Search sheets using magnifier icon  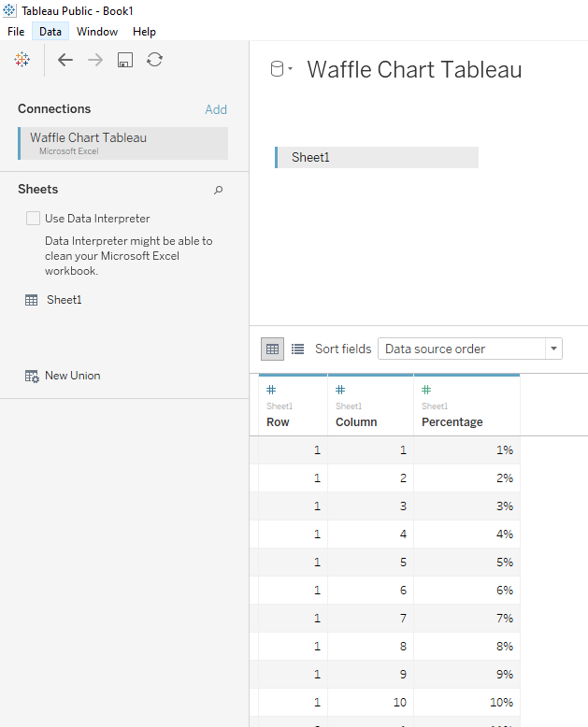pyautogui.click(x=218, y=190)
